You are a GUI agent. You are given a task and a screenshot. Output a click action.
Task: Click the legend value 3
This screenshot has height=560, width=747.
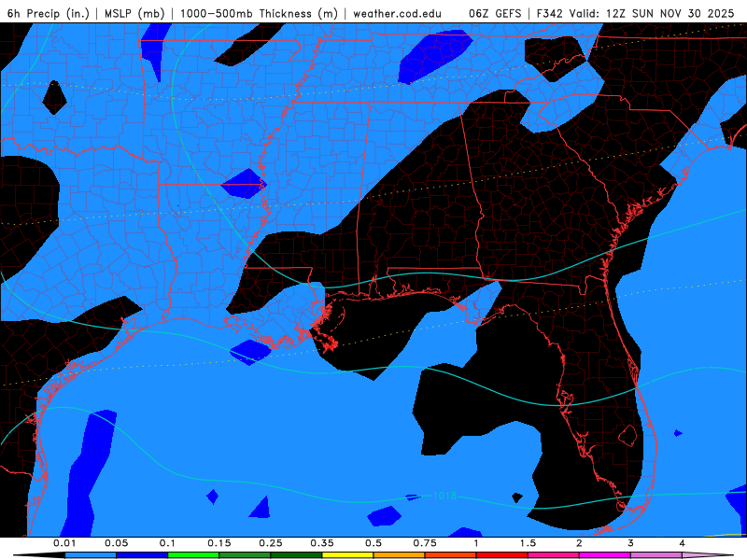click(x=631, y=543)
